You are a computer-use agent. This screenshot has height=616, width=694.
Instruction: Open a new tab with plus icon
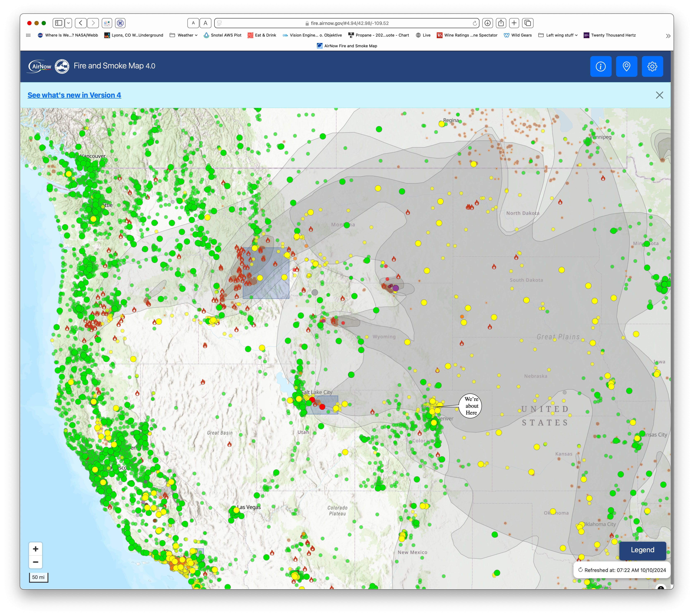coord(514,23)
